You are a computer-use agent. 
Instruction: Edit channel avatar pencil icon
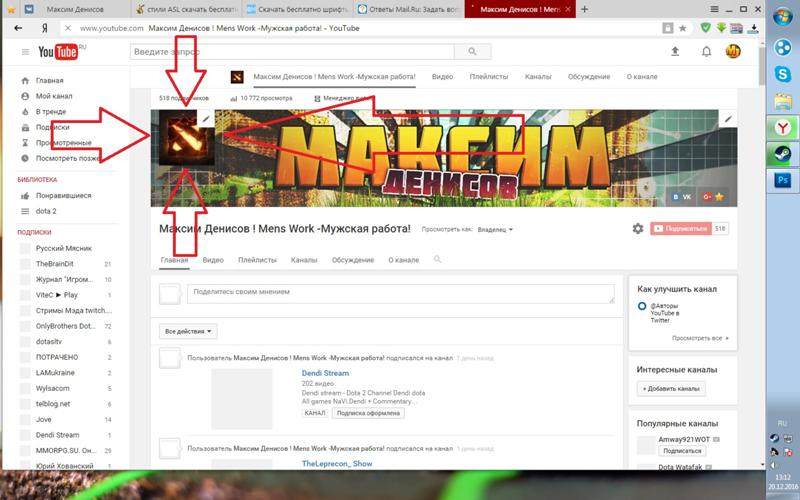[x=206, y=119]
